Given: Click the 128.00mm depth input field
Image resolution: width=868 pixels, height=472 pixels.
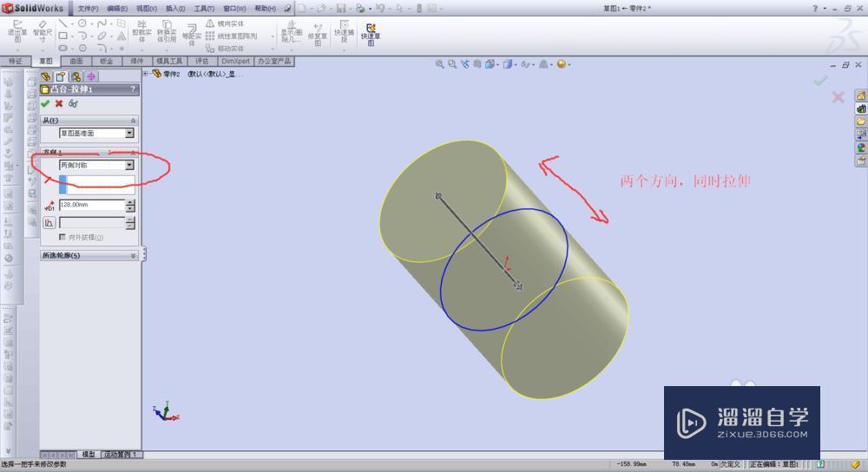Looking at the screenshot, I should [92, 205].
